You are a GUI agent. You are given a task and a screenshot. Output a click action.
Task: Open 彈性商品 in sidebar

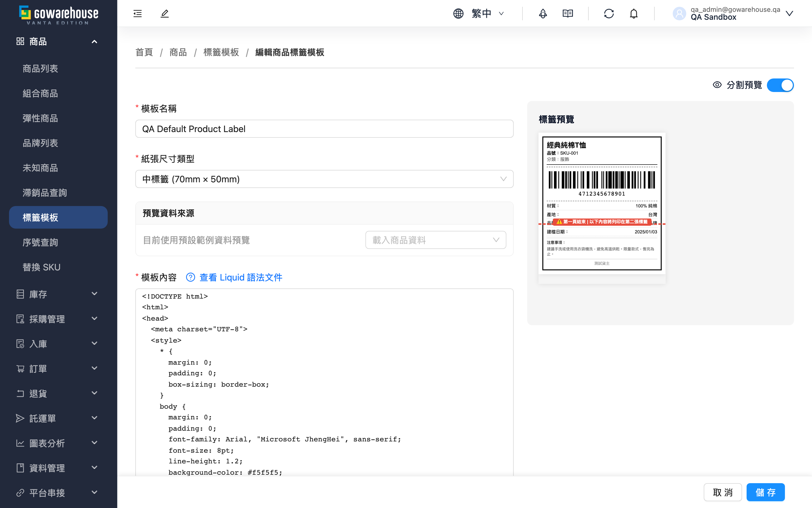click(58, 118)
